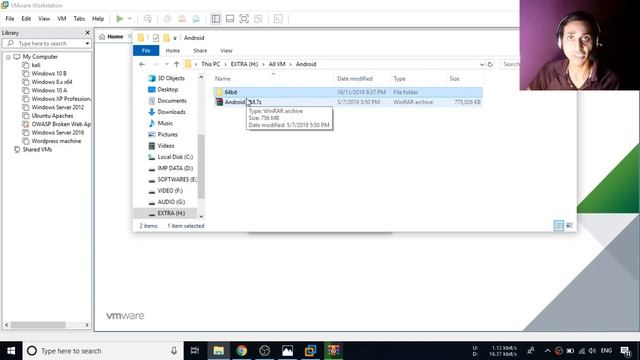This screenshot has height=360, width=640.
Task: Click the Take Snapshot toolbar icon
Action: (x=167, y=19)
